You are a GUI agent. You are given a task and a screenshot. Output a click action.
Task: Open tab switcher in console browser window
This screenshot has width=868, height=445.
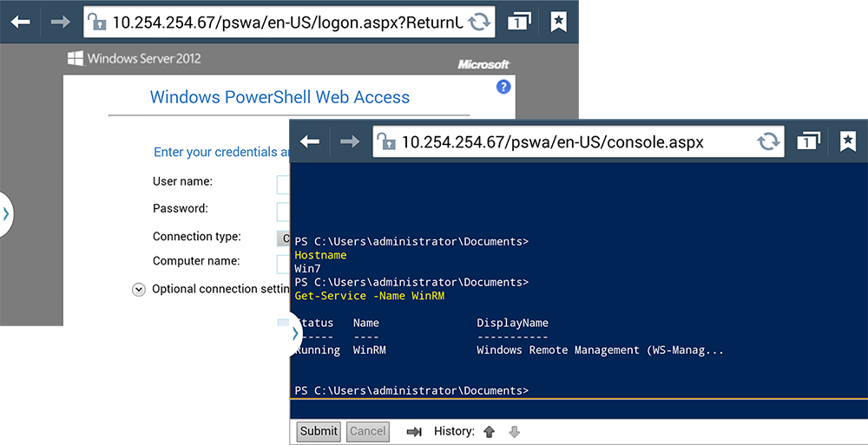click(x=808, y=141)
